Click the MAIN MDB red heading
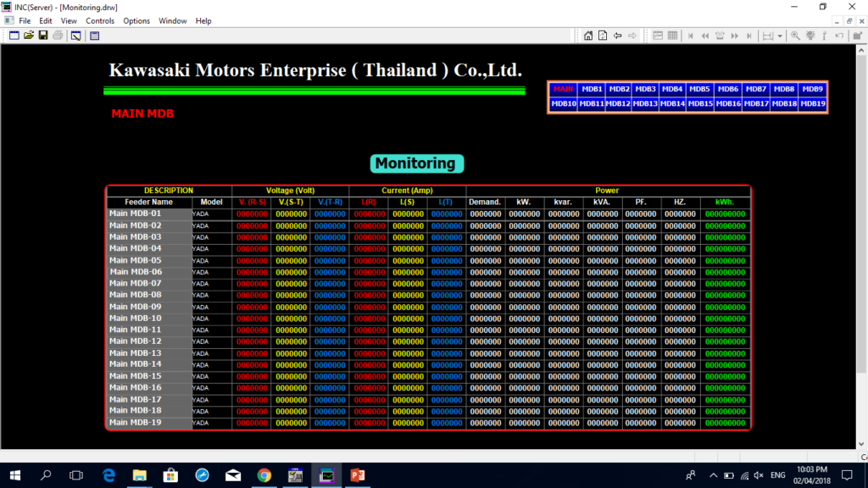 coord(142,114)
